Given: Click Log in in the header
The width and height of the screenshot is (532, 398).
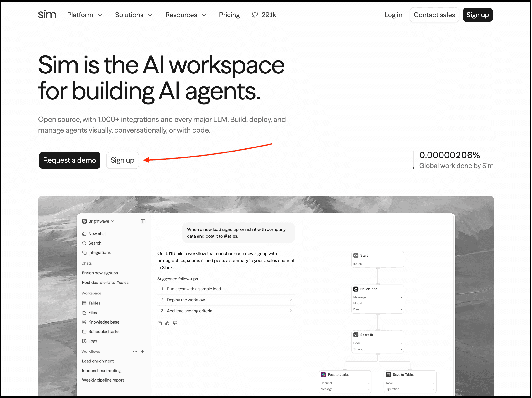Looking at the screenshot, I should [393, 15].
